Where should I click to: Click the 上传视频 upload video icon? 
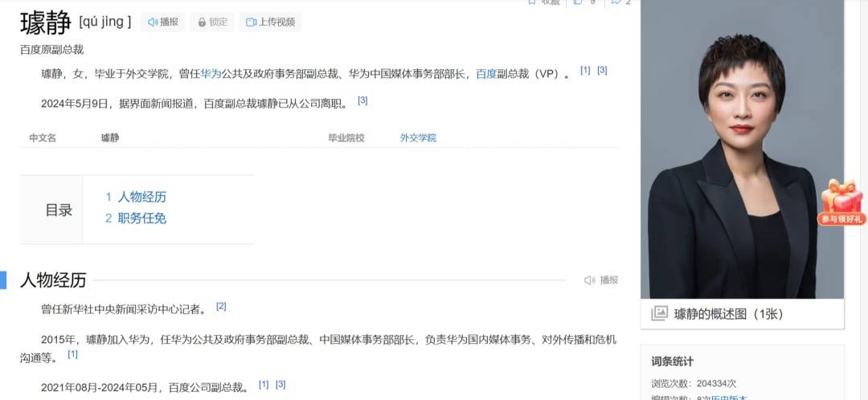click(251, 22)
